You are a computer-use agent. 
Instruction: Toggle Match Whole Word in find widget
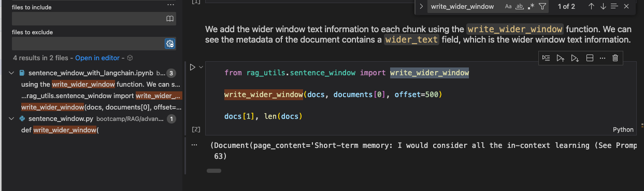point(520,6)
